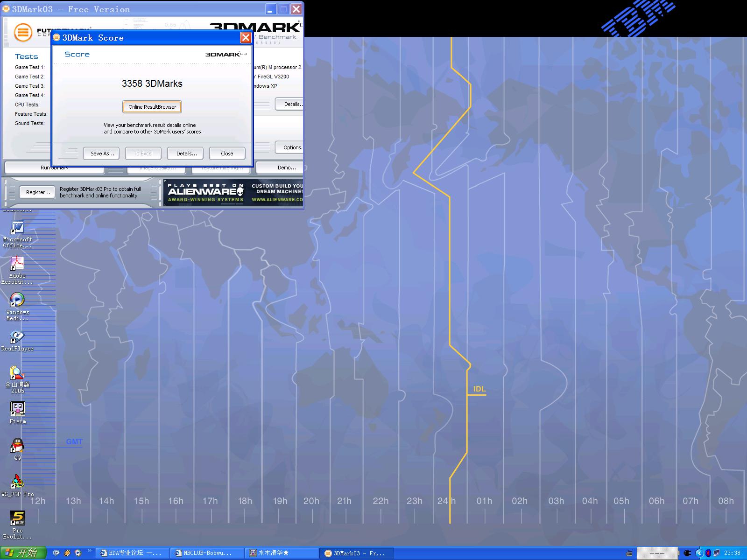Launch RealPlayer desktop shortcut
This screenshot has height=560, width=747.
coord(17,336)
